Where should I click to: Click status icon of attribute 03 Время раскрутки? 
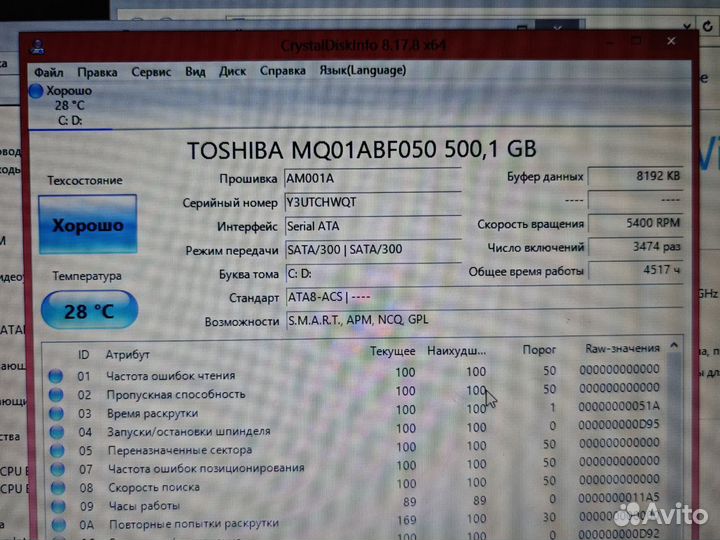click(56, 413)
